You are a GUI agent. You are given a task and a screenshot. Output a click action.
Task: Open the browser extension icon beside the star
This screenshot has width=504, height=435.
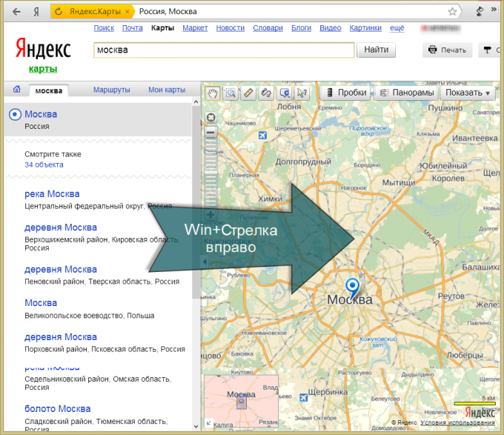click(480, 12)
